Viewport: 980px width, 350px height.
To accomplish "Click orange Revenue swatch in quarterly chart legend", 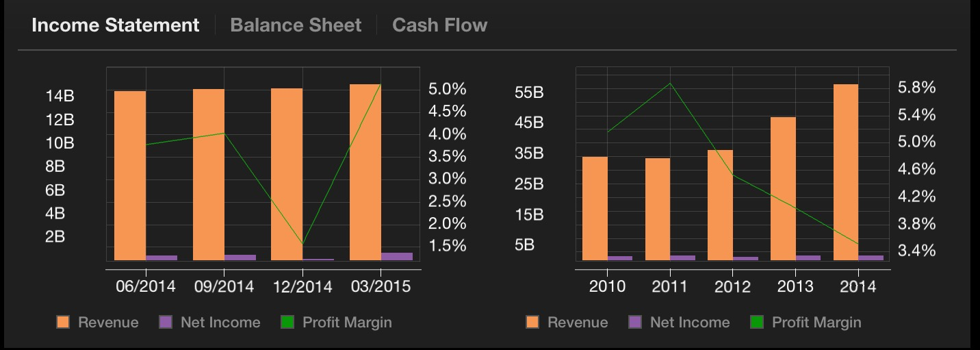I will [63, 323].
